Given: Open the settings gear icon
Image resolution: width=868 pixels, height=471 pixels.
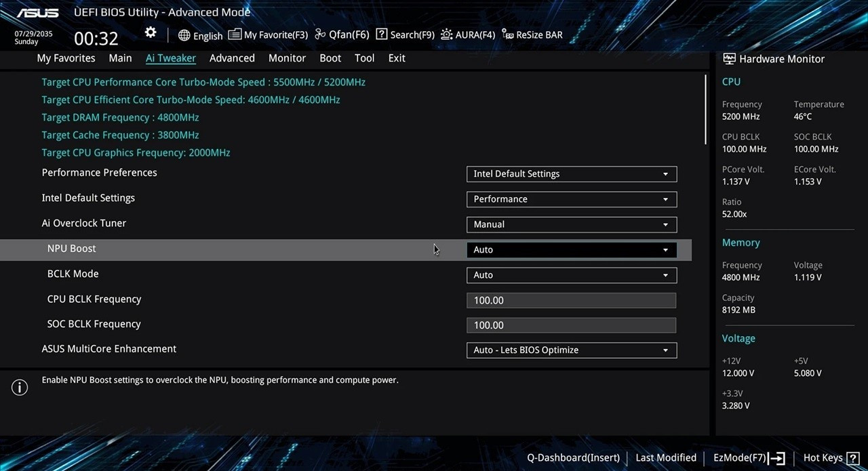Looking at the screenshot, I should coord(151,33).
